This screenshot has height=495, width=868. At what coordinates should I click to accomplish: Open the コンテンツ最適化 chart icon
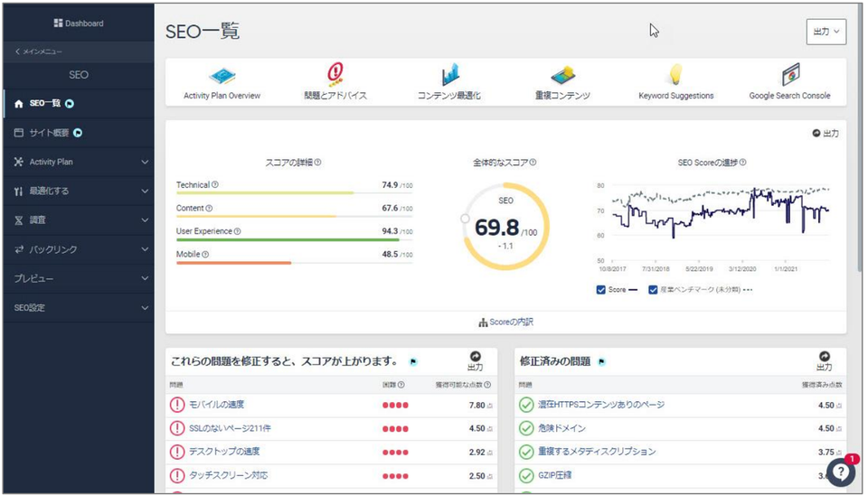pyautogui.click(x=450, y=75)
